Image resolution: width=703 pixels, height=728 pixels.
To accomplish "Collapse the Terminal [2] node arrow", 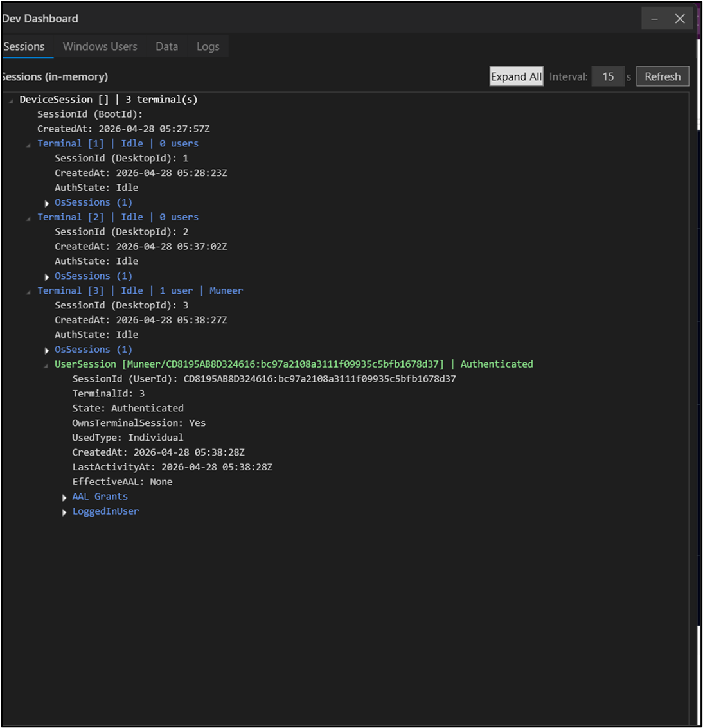I will [28, 218].
